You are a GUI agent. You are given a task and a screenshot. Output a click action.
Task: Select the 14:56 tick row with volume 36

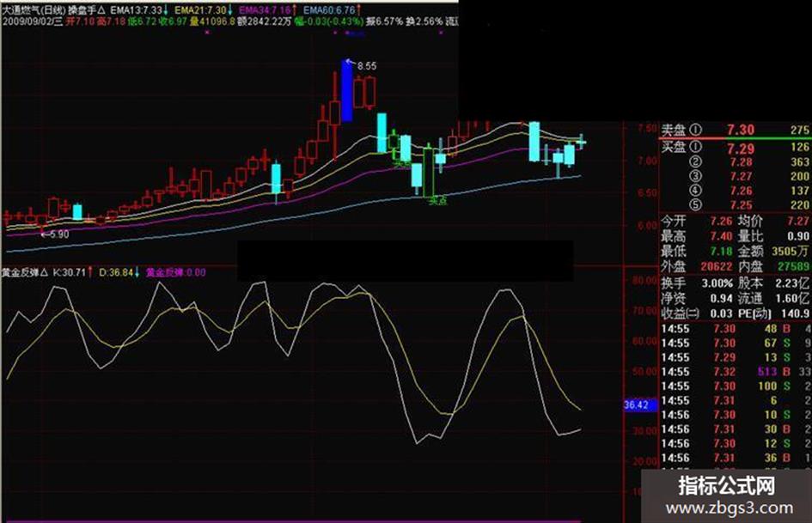(x=736, y=459)
